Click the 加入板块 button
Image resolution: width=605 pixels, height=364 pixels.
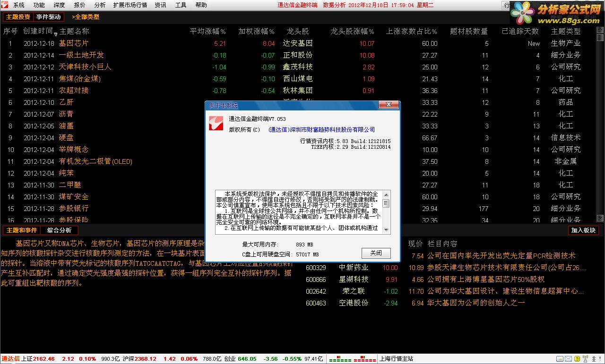pyautogui.click(x=583, y=230)
